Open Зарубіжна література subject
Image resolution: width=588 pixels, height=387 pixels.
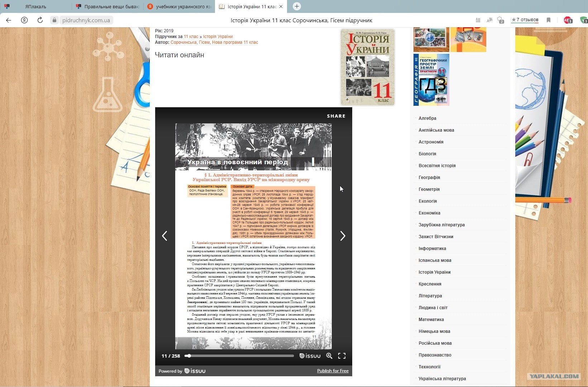click(x=441, y=225)
